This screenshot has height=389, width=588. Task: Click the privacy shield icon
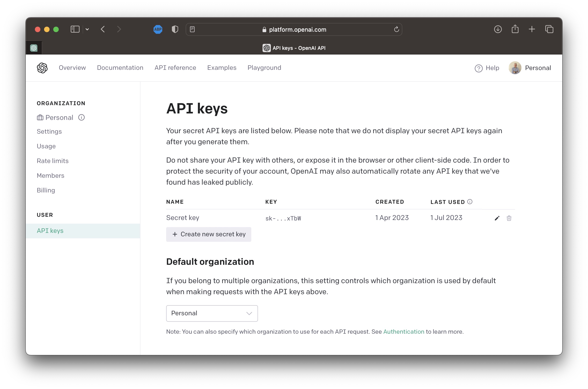pos(175,29)
